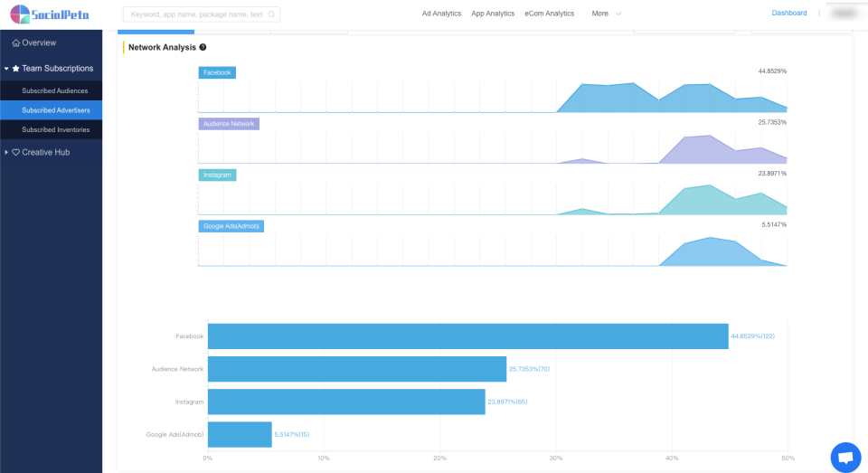
Task: Click the Overview home icon
Action: click(15, 43)
